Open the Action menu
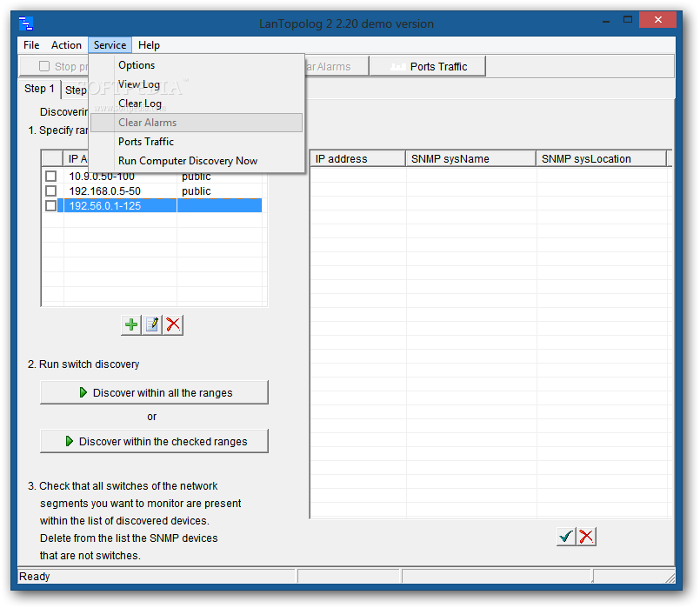Viewport: 700px width, 608px height. (x=66, y=45)
